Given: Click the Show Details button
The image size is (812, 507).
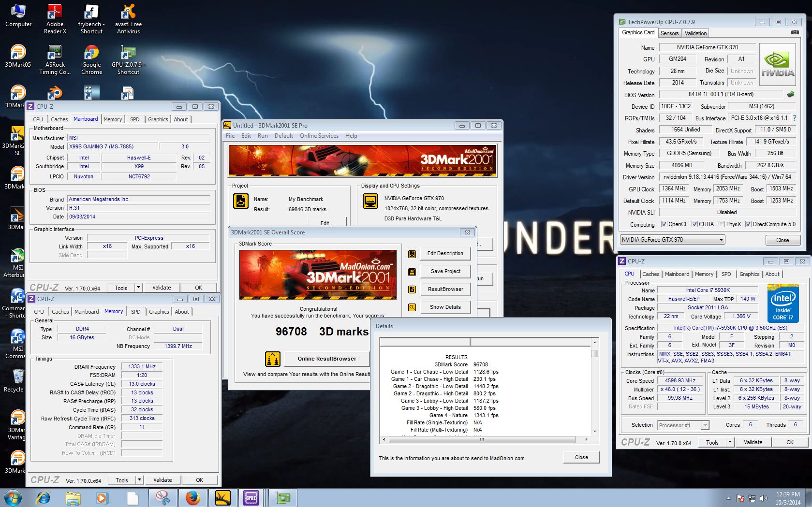Looking at the screenshot, I should tap(445, 307).
